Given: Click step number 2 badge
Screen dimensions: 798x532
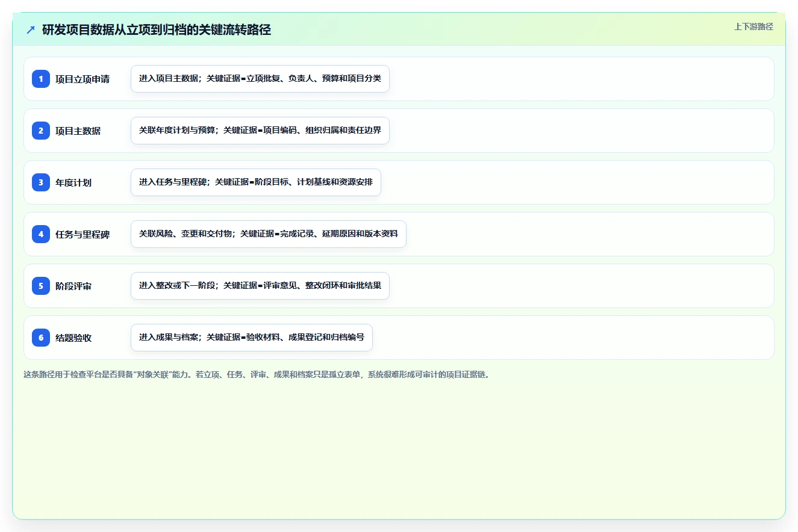Looking at the screenshot, I should [x=41, y=131].
